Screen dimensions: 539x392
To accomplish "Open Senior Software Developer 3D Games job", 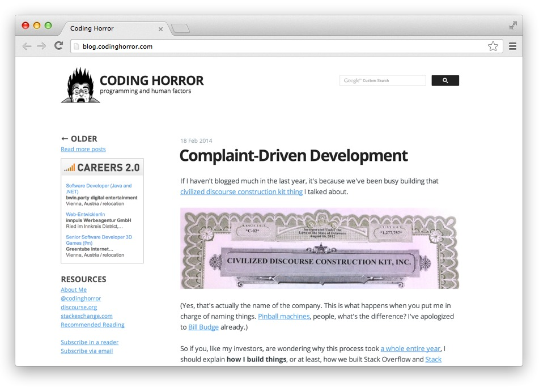I will pos(99,240).
